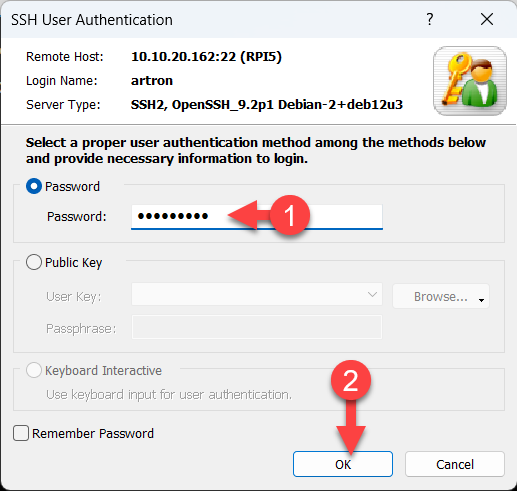The height and width of the screenshot is (491, 517).
Task: Choose the Public Key authentication method
Action: (x=34, y=262)
